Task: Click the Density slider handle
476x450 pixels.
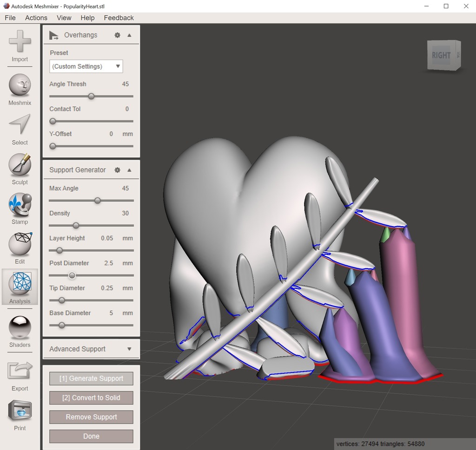Action: coord(76,226)
